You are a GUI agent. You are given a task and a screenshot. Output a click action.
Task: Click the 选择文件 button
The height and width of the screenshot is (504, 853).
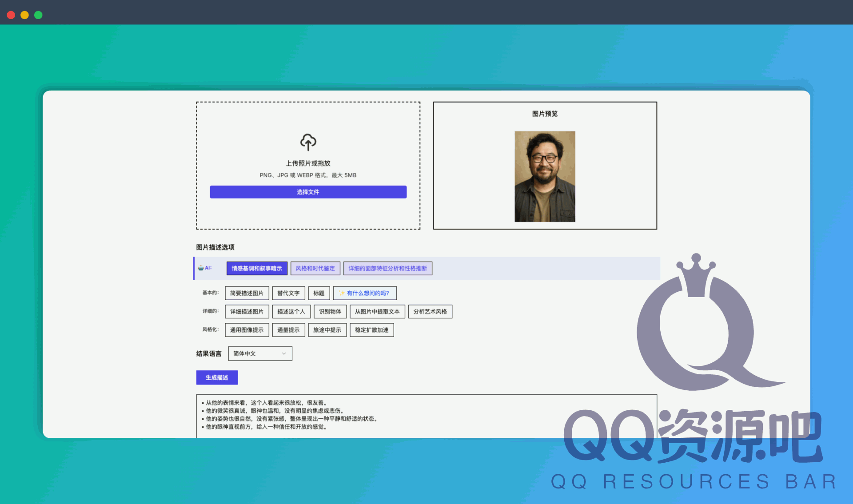tap(308, 192)
